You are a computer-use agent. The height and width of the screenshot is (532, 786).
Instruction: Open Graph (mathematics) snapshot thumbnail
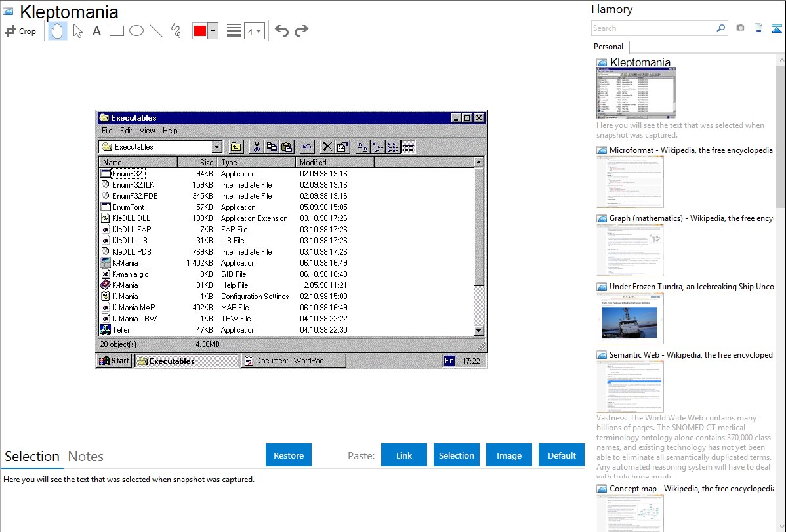(x=630, y=250)
